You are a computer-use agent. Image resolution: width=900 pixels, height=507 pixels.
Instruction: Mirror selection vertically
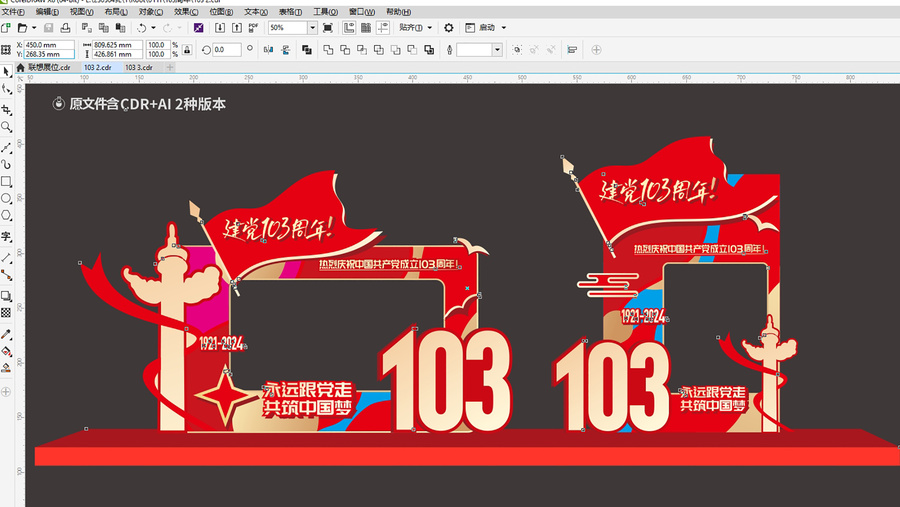pos(285,50)
